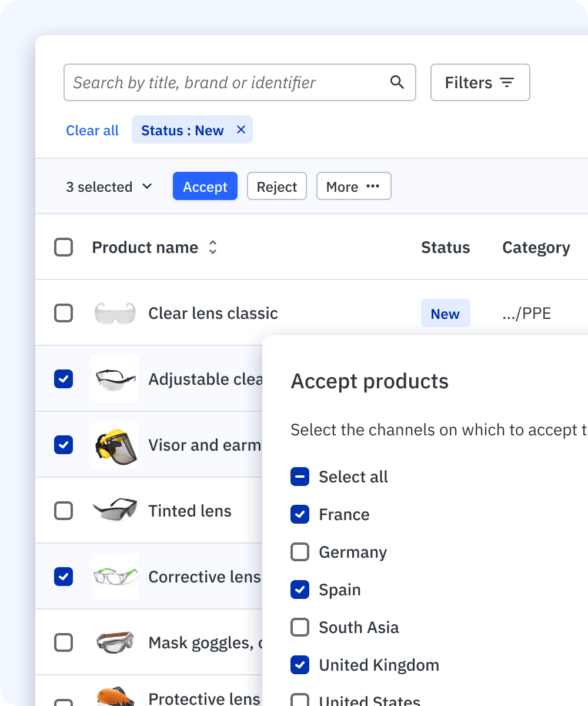Toggle the Select all channels checkbox
This screenshot has height=706, width=588.
pos(300,477)
